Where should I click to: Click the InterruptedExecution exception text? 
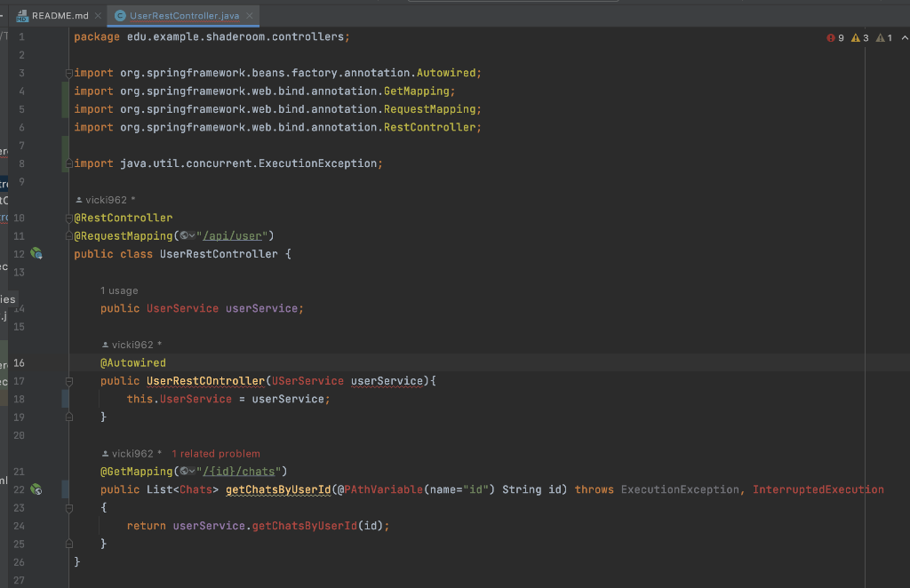(818, 489)
